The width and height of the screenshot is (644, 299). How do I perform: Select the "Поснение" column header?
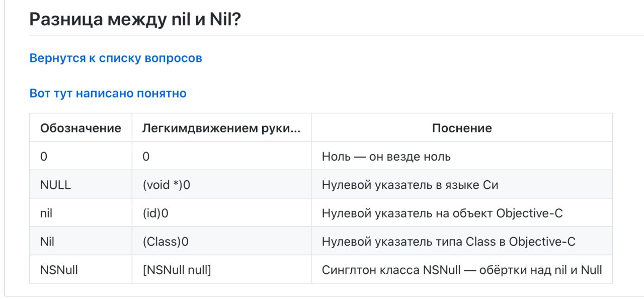[x=462, y=128]
